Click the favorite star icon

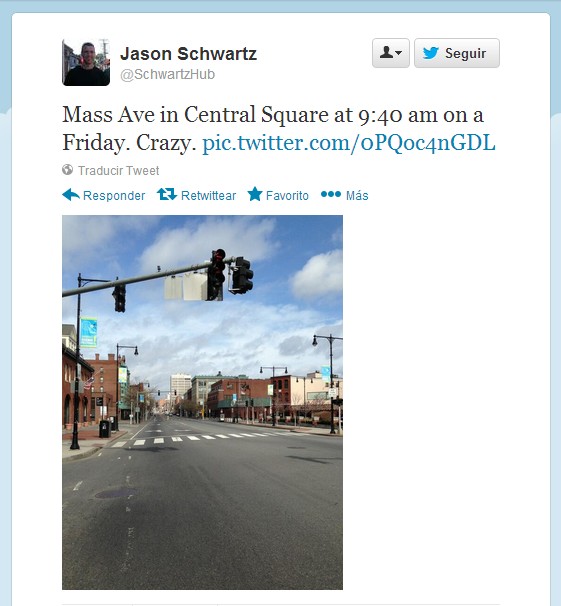(255, 194)
